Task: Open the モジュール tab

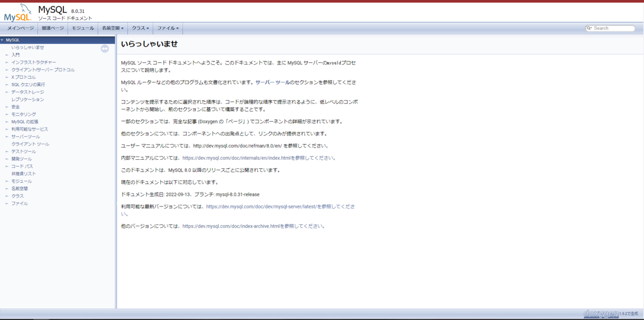Action: pyautogui.click(x=83, y=28)
